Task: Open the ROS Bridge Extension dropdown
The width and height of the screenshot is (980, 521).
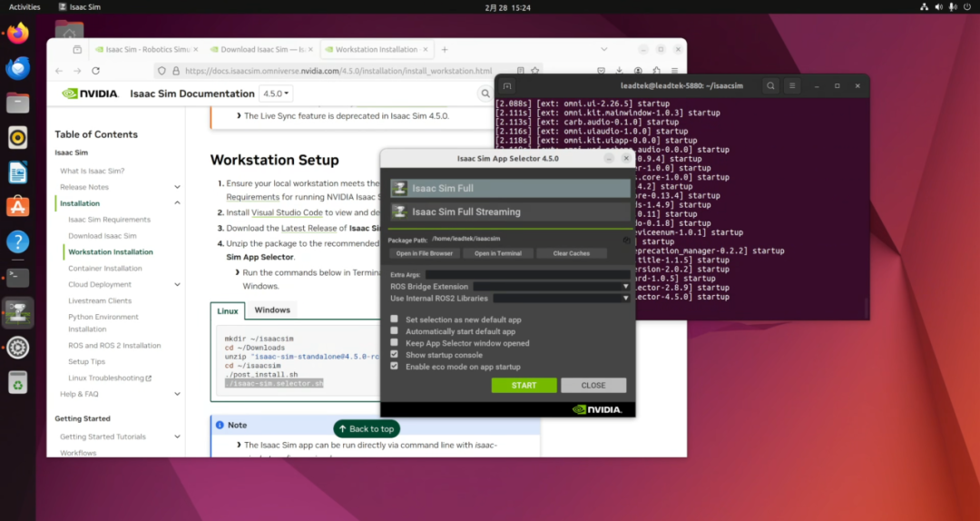Action: [552, 287]
